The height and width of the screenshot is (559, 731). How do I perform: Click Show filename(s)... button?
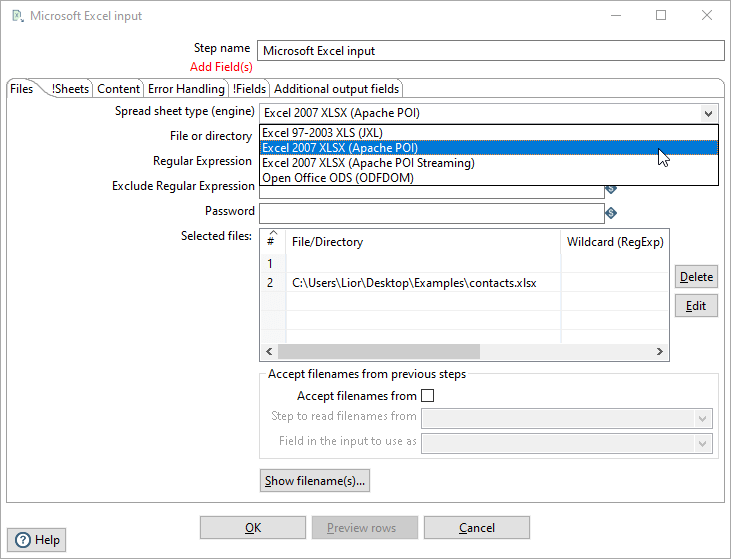click(x=315, y=481)
